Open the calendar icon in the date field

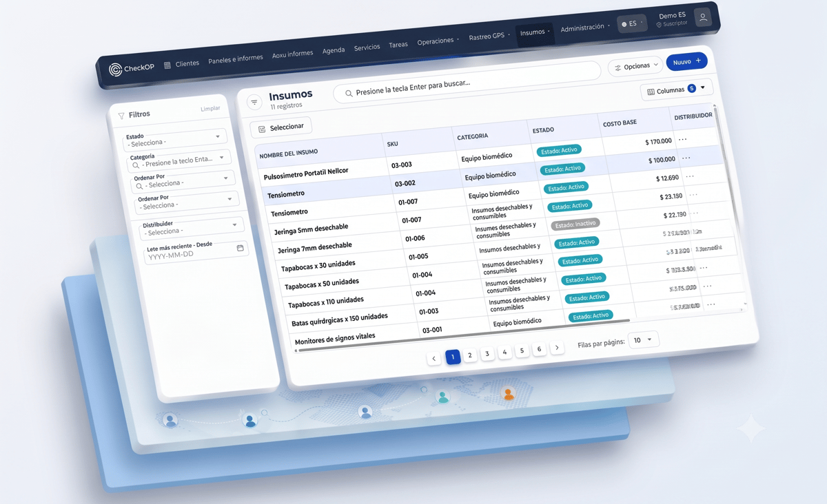point(240,248)
